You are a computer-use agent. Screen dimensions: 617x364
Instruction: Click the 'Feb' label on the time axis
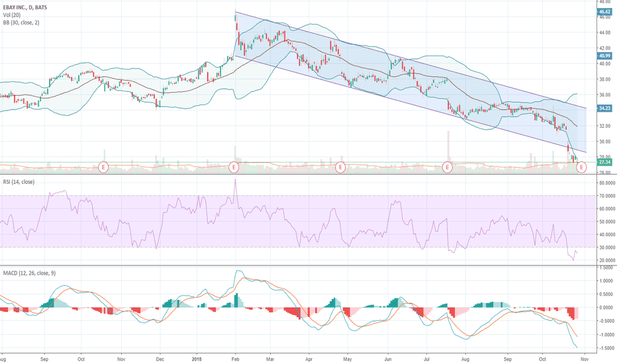pos(235,359)
